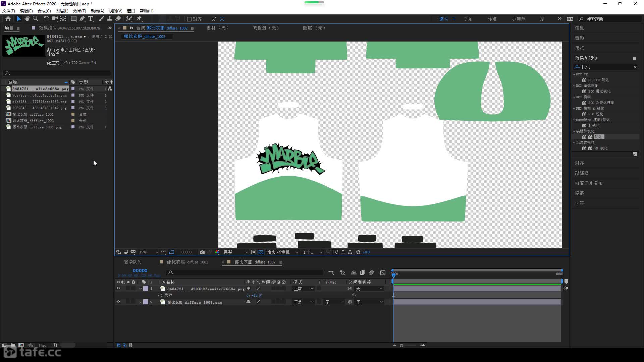644x362 pixels.
Task: Open the composition flowchart icon in viewer
Action: 350,252
